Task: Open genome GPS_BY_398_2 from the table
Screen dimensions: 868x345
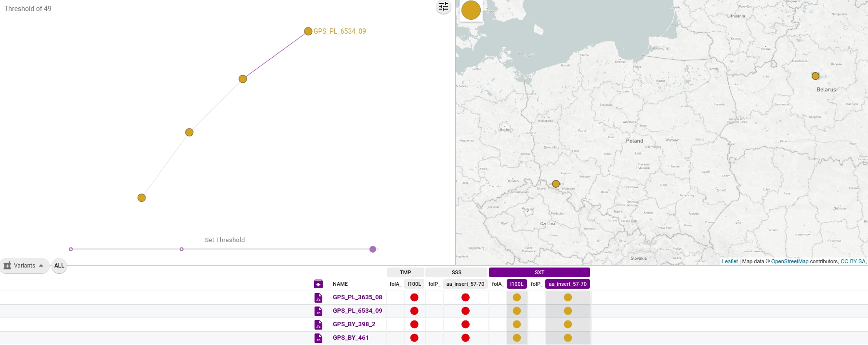Action: point(354,324)
